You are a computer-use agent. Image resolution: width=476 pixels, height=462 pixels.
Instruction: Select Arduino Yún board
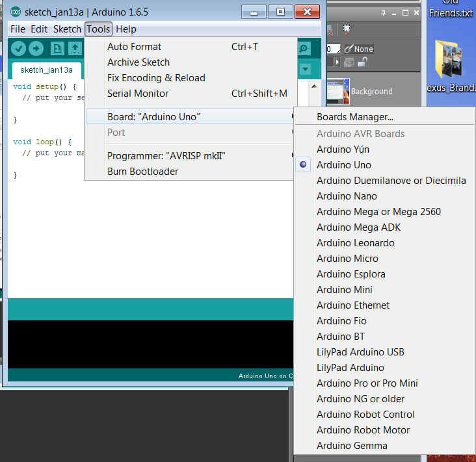(x=384, y=149)
